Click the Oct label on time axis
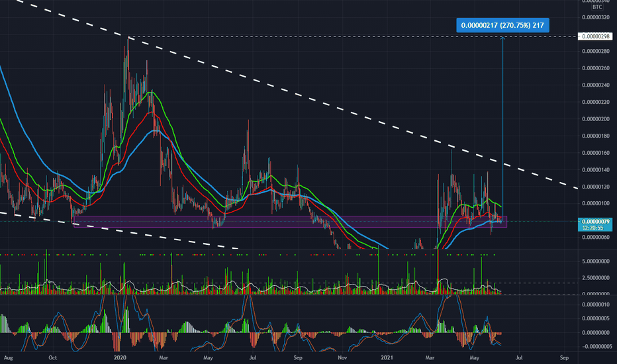The height and width of the screenshot is (364, 617). 53,357
